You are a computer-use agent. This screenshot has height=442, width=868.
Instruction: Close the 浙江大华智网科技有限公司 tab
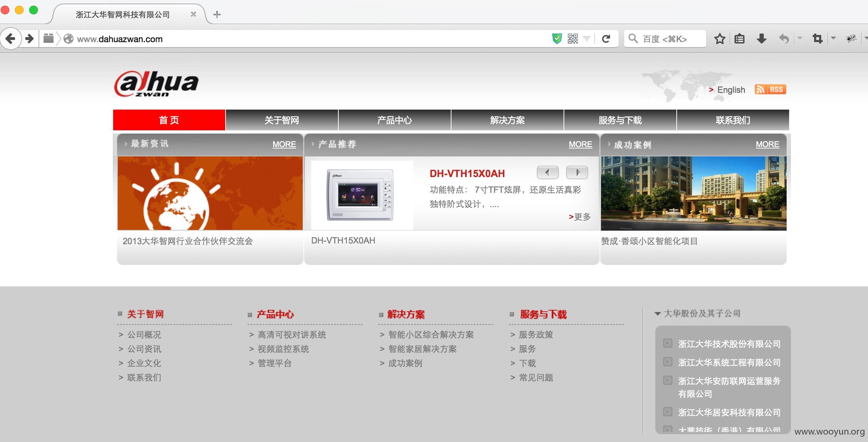pyautogui.click(x=193, y=14)
